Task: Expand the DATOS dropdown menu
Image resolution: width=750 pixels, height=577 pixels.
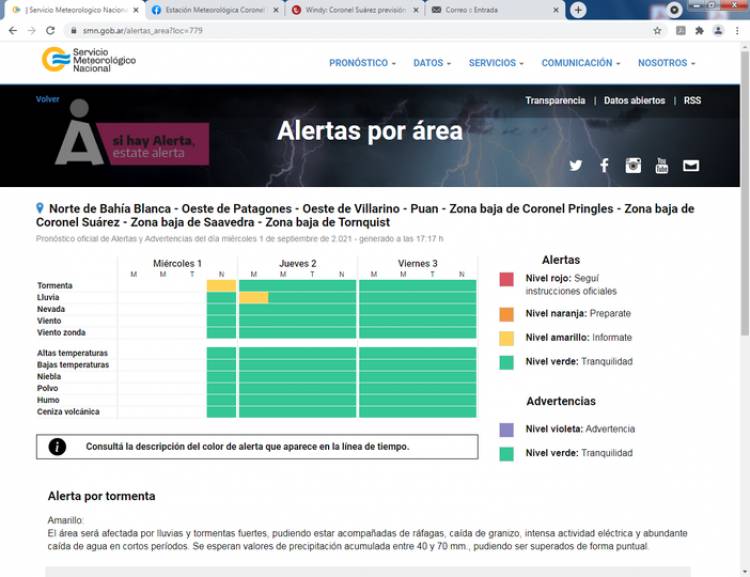Action: click(432, 63)
